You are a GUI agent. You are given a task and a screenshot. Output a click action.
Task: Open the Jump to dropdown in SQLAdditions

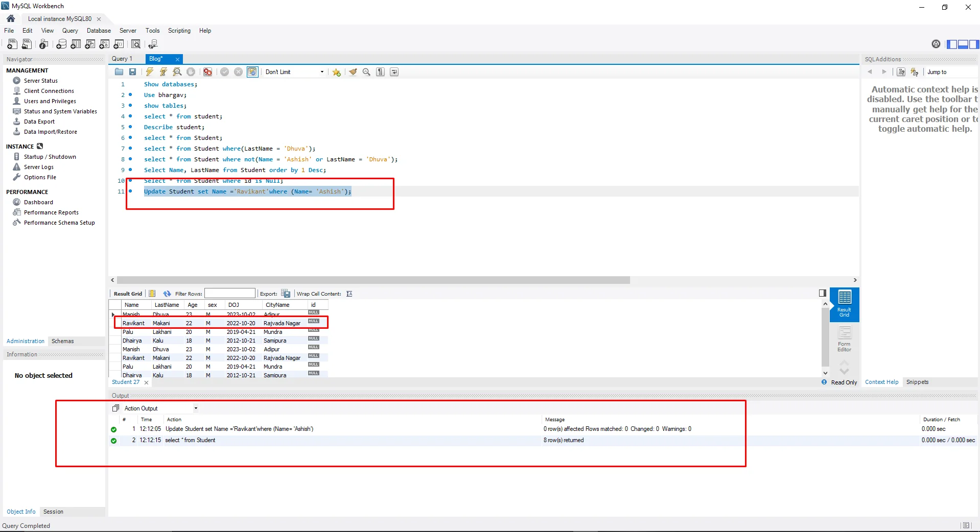pyautogui.click(x=950, y=72)
